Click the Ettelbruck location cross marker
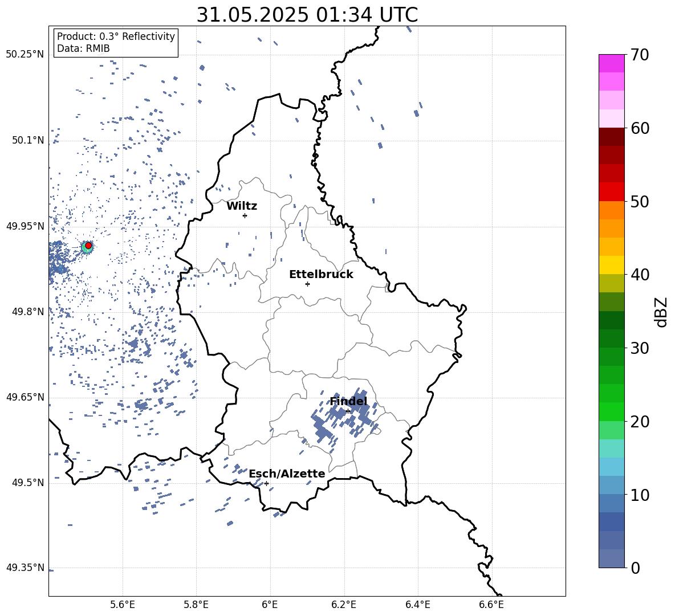The height and width of the screenshot is (616, 675). pos(307,284)
